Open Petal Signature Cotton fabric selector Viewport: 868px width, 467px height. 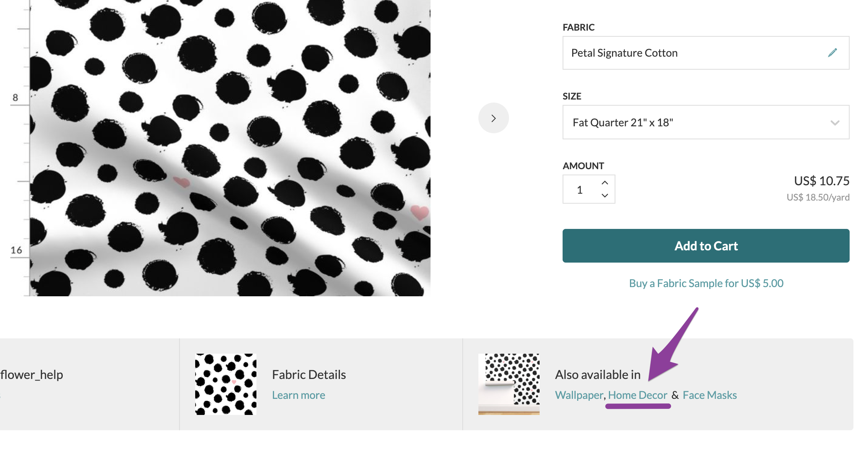(x=706, y=53)
